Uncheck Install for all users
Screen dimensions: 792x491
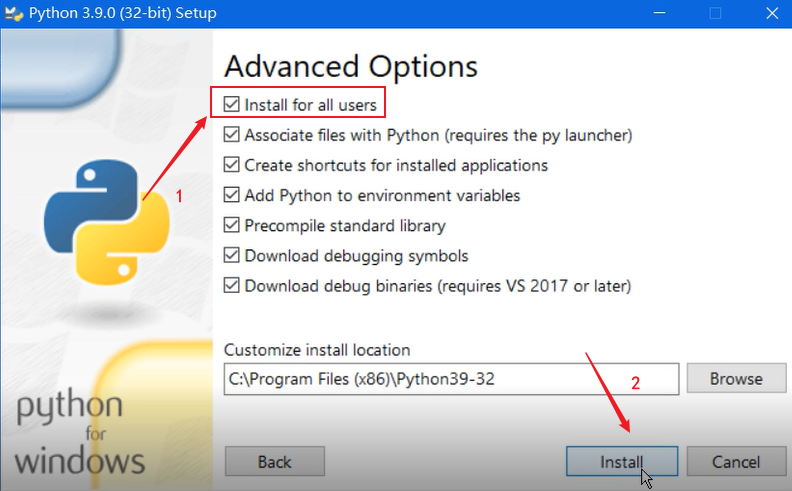[x=232, y=104]
